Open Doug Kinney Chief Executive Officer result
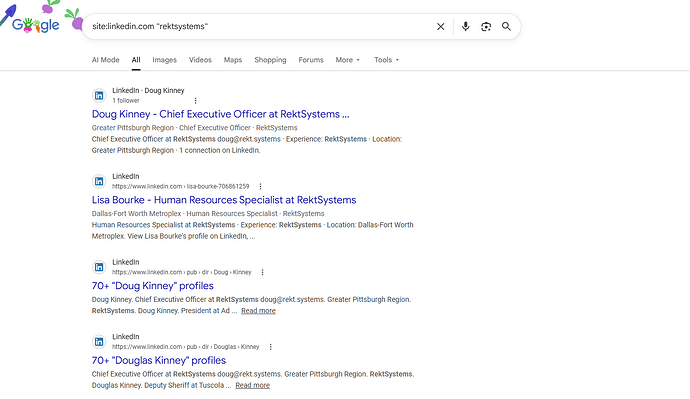Viewport: 690px width, 399px height. click(x=220, y=114)
